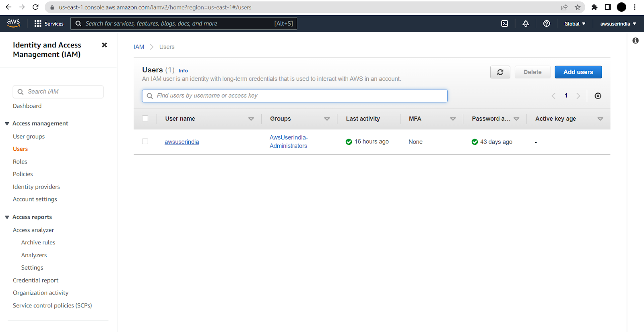Open the browser profile avatar
644x332 pixels.
621,7
